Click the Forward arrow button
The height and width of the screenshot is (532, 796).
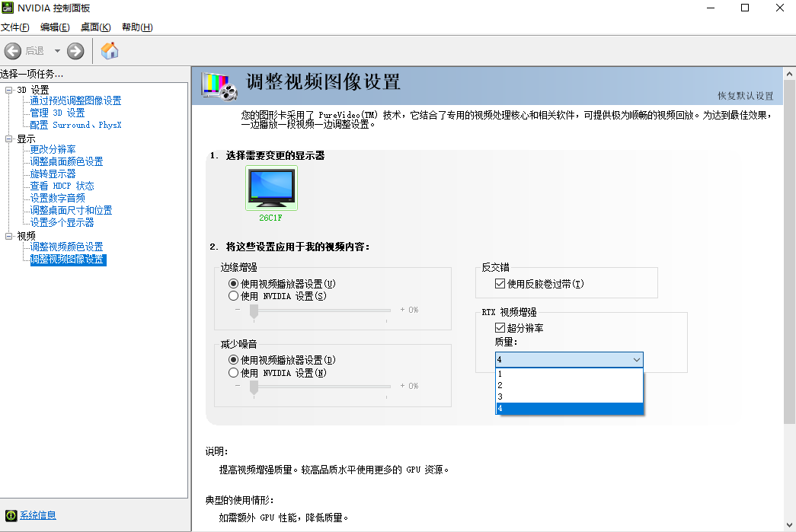(x=75, y=51)
